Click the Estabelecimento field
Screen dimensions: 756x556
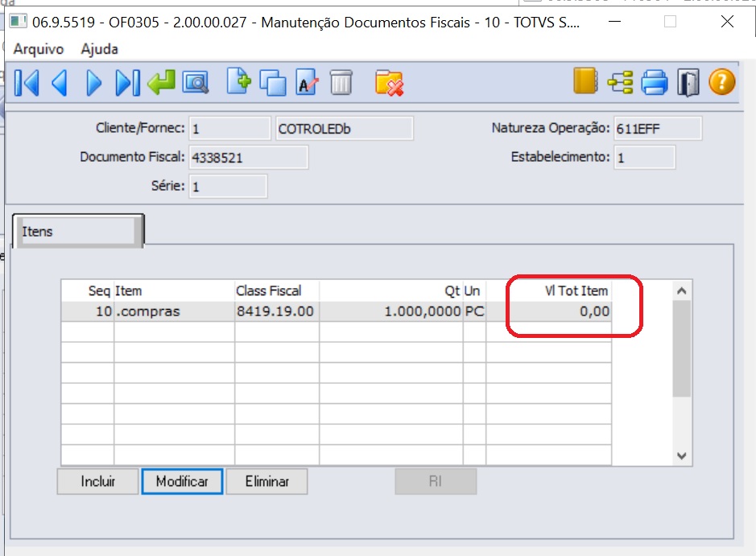pos(645,158)
